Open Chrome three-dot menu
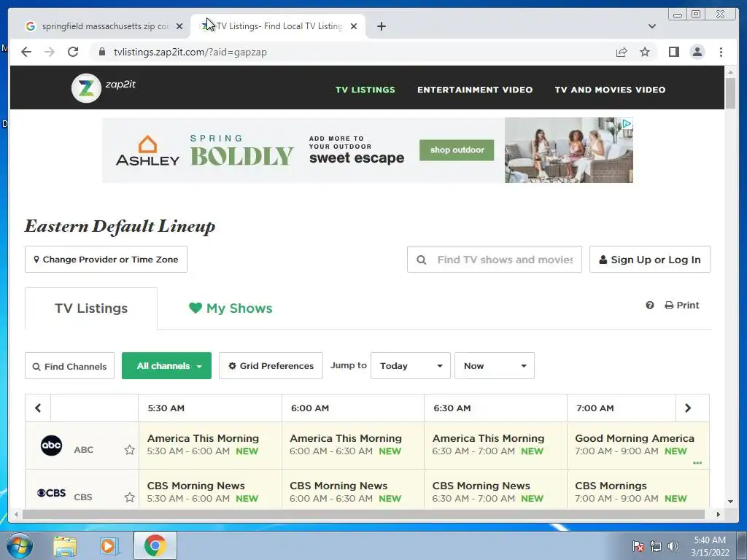 721,52
